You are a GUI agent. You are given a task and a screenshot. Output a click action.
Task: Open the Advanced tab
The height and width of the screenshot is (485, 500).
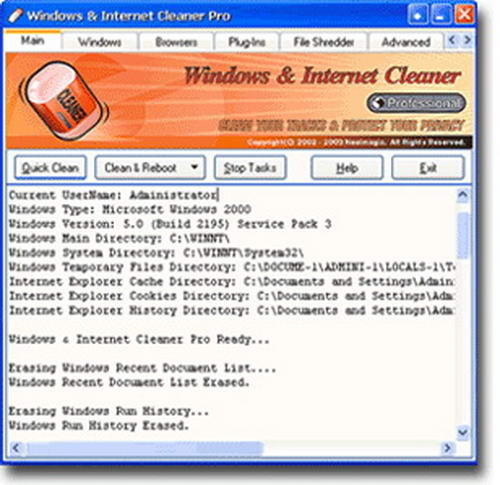click(x=406, y=42)
